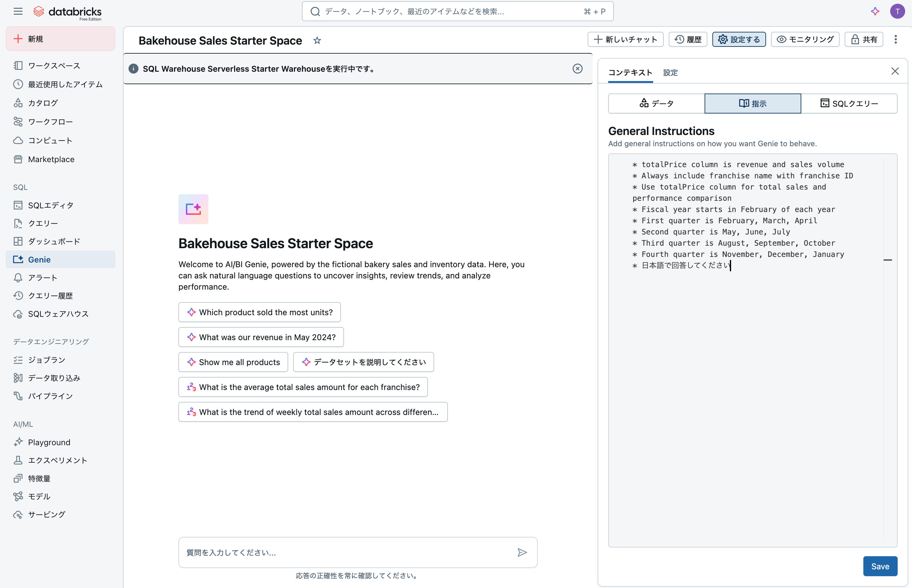Ask trend of weekly total sales amount
This screenshot has height=588, width=912.
point(313,412)
